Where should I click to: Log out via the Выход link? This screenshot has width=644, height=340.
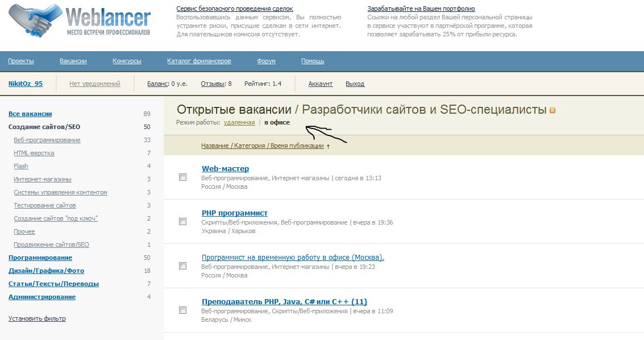pos(355,84)
